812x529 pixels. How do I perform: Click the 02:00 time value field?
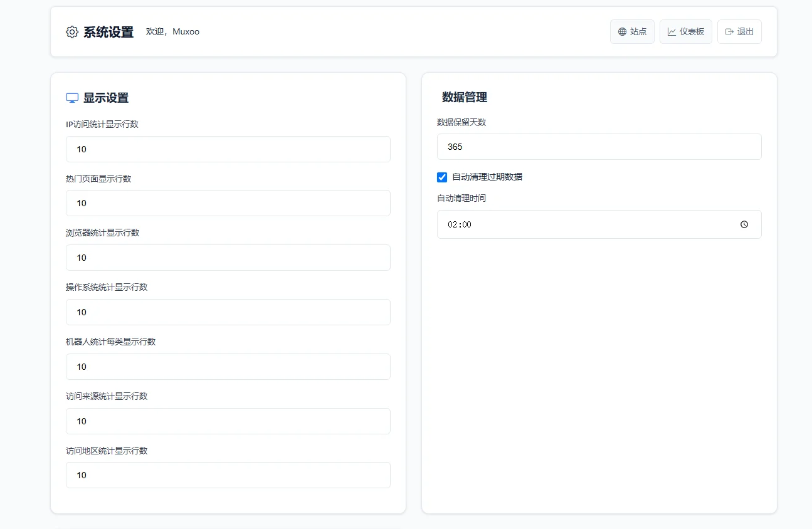[x=564, y=224]
